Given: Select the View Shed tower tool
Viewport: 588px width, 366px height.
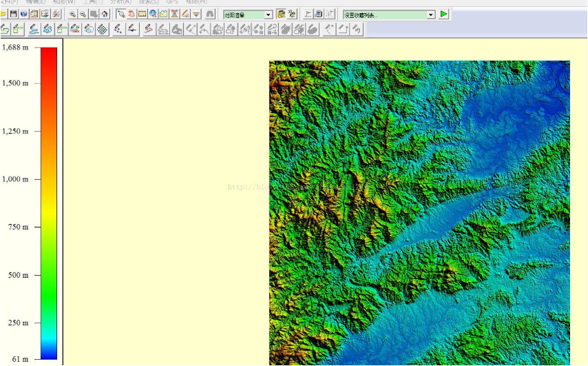Looking at the screenshot, I should click(174, 14).
